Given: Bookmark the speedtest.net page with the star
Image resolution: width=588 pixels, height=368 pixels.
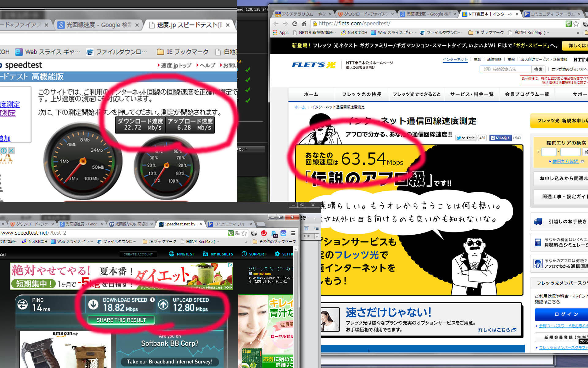Looking at the screenshot, I should pyautogui.click(x=244, y=233).
